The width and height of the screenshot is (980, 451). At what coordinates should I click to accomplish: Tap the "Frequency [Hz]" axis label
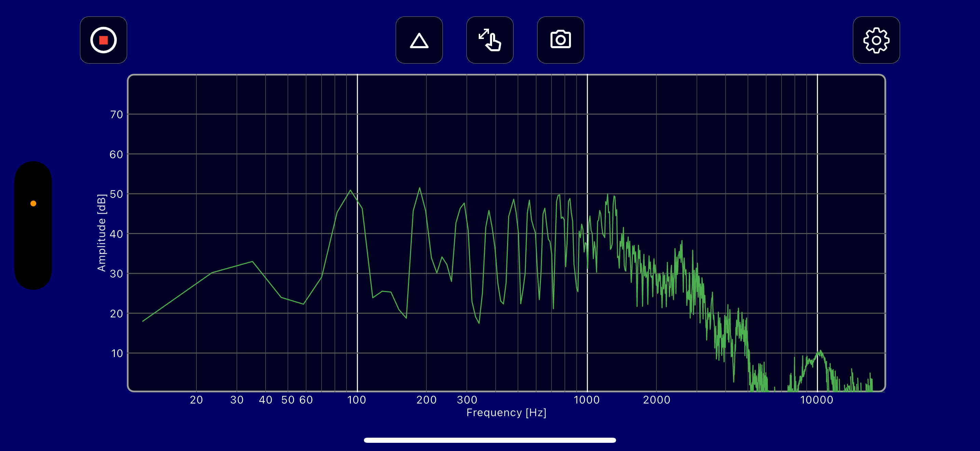click(506, 413)
